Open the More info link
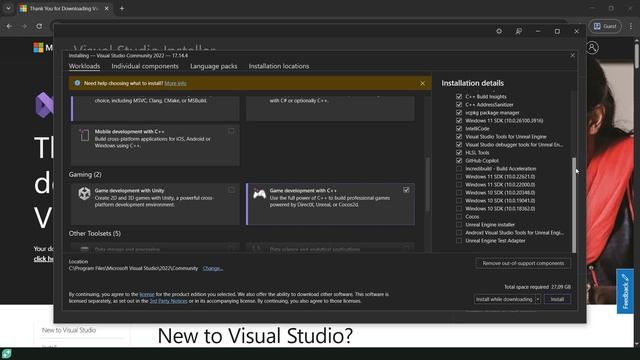The image size is (640, 360). click(175, 83)
